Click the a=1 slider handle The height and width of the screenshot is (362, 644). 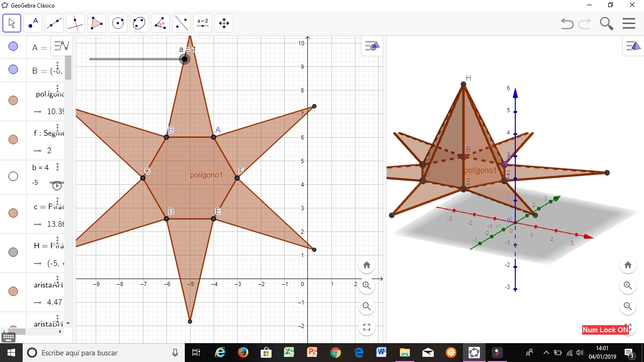coord(185,59)
